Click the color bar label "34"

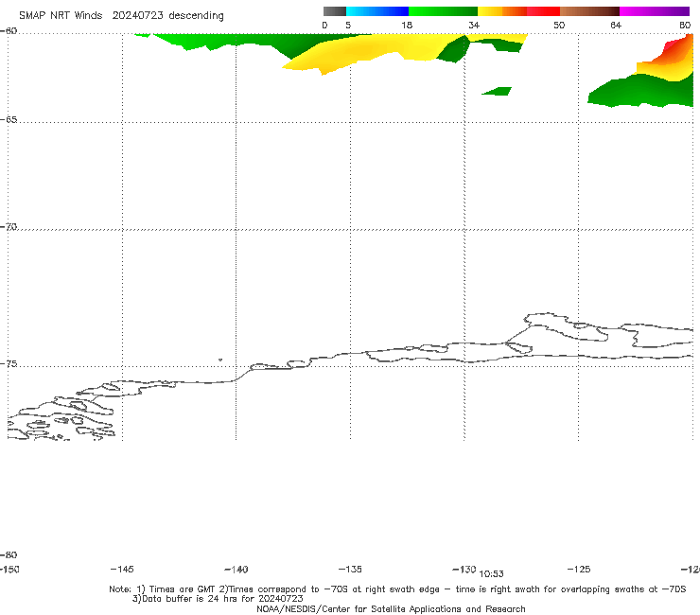(x=474, y=25)
